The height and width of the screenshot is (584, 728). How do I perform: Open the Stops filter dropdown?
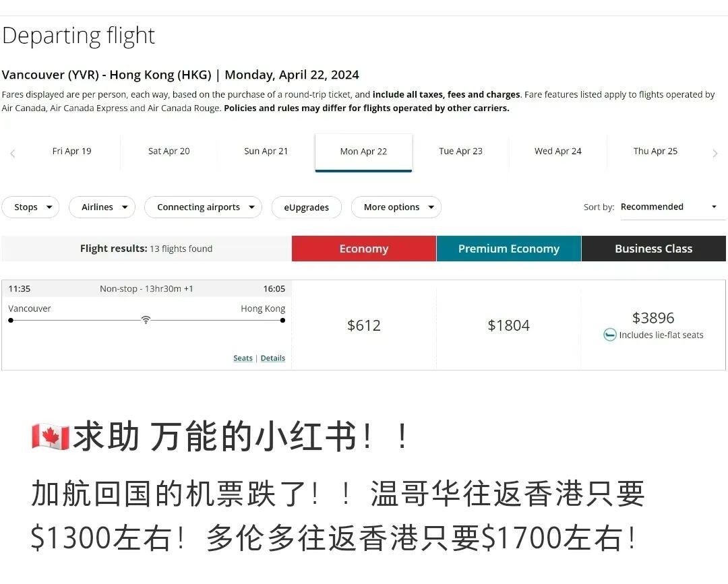30,207
